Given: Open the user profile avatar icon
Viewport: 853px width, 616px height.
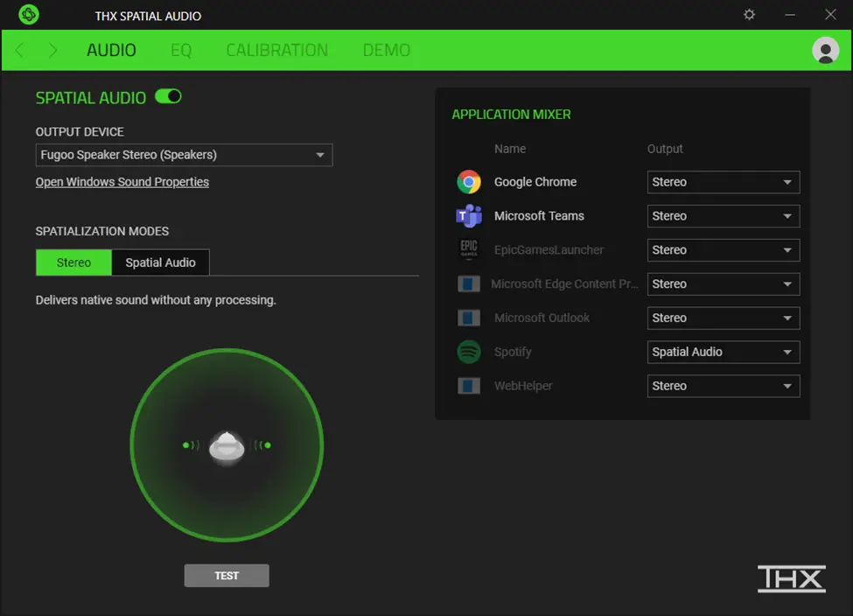Looking at the screenshot, I should 825,50.
